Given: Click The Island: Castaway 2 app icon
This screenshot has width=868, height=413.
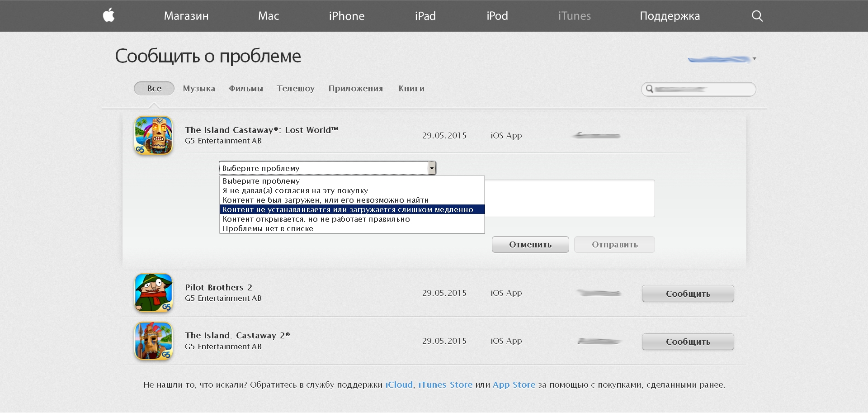Looking at the screenshot, I should (154, 341).
